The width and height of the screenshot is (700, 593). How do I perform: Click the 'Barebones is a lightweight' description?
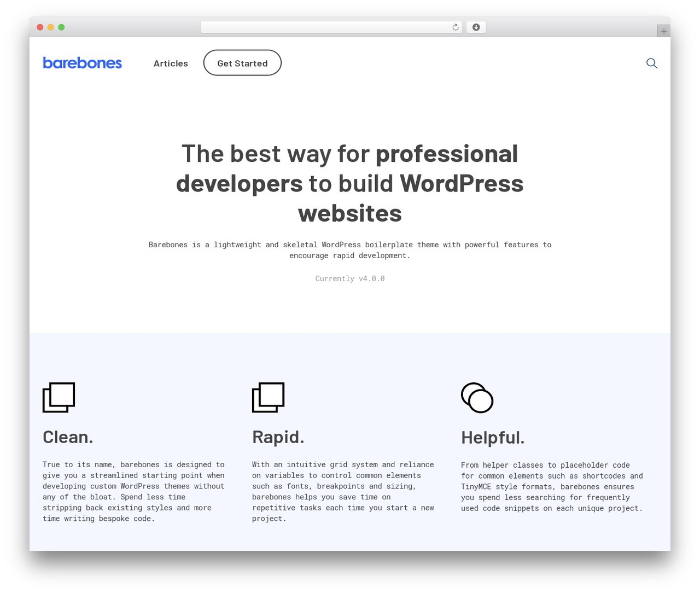pyautogui.click(x=350, y=250)
